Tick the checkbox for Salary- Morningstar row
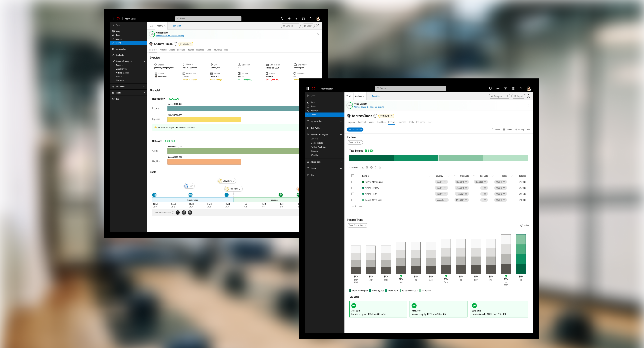This screenshot has width=644, height=348. point(353,182)
